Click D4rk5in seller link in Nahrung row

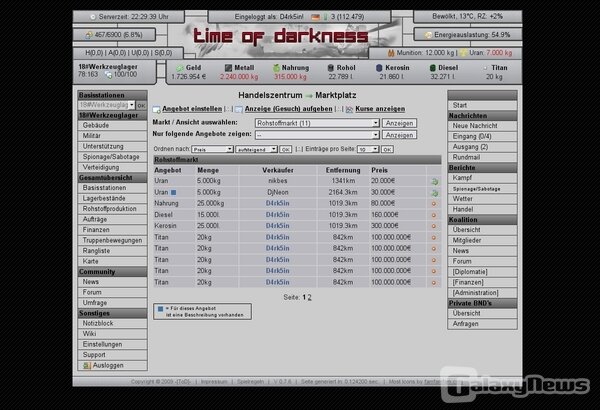pos(277,203)
